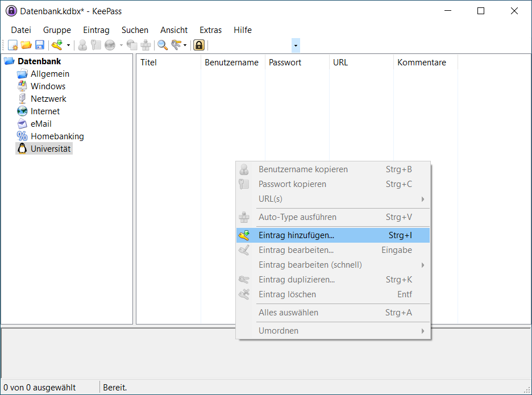This screenshot has width=532, height=395.
Task: Click the perform Auto-Type toolbar icon
Action: [x=146, y=45]
